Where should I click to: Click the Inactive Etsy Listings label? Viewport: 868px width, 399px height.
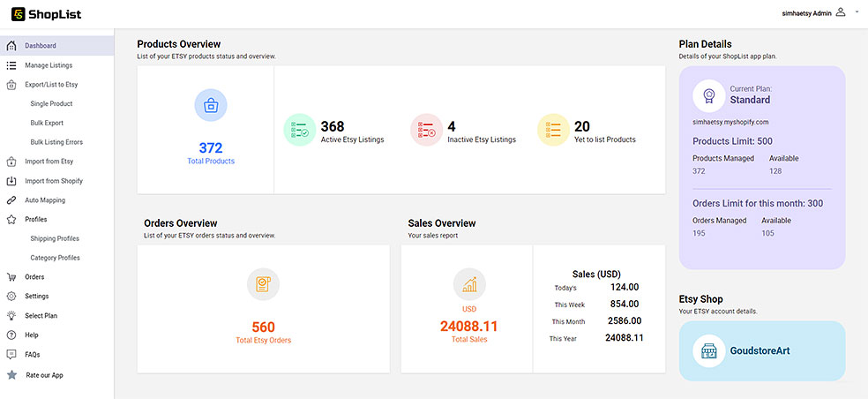click(482, 139)
